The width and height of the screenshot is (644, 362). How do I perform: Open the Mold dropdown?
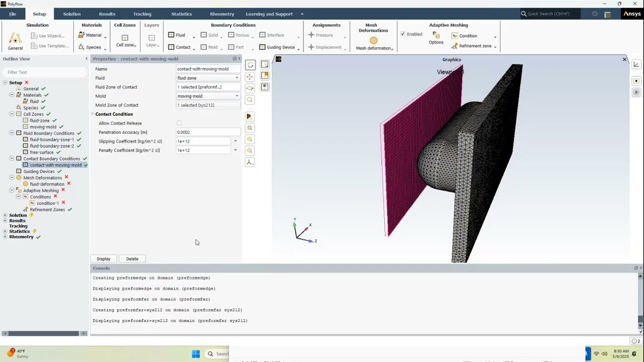pos(208,96)
